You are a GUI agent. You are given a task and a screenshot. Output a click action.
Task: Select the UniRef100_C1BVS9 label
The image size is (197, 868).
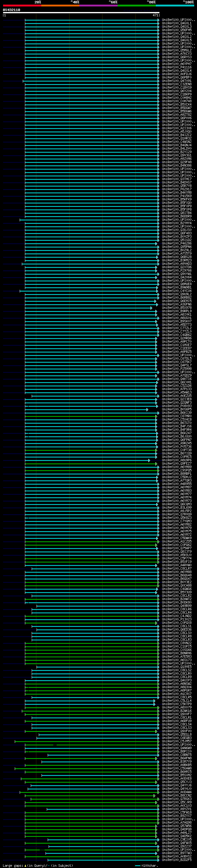[177, 88]
